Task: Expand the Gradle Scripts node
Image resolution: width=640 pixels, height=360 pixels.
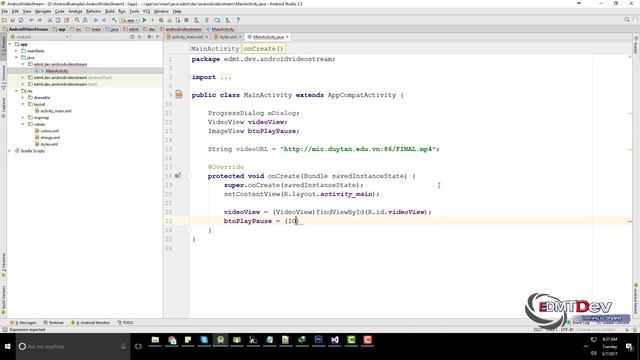Action: tap(10, 151)
